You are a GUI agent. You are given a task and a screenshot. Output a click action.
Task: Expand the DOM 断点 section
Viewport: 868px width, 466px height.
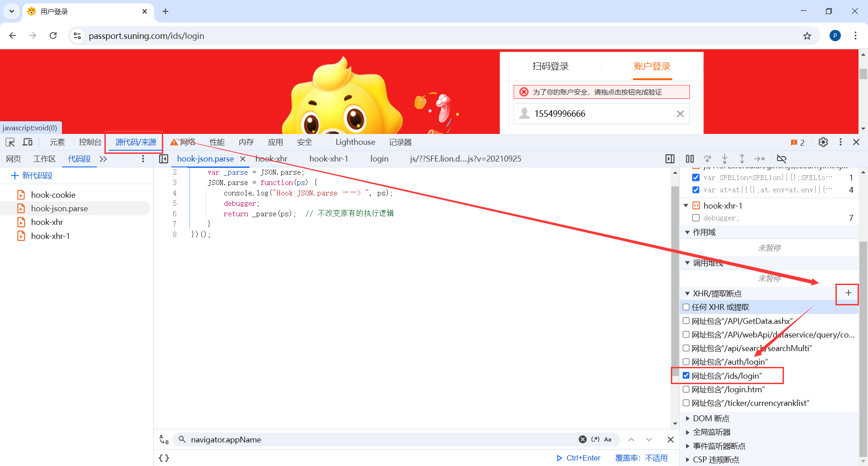pos(688,418)
